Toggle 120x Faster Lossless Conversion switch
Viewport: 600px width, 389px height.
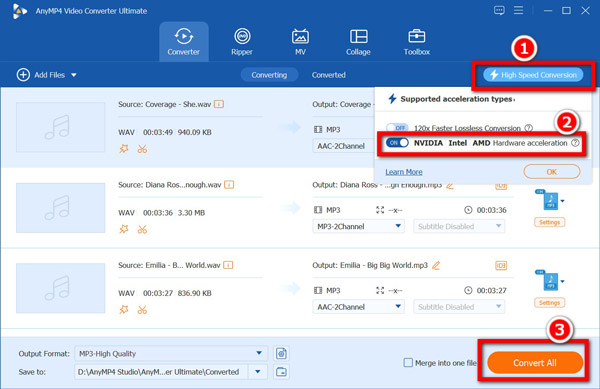click(x=397, y=127)
